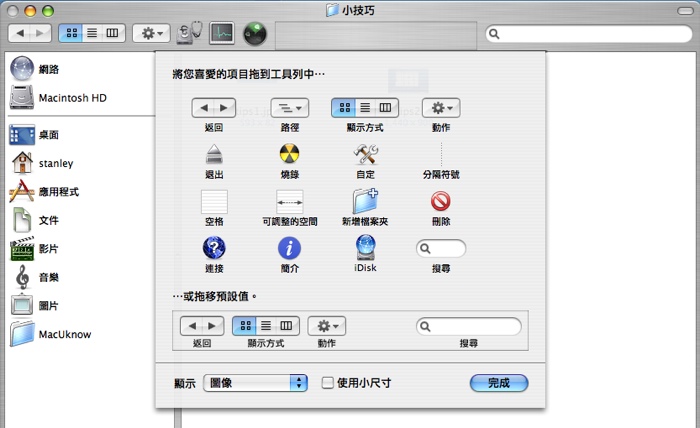Switch toolbar to column view

click(x=113, y=33)
